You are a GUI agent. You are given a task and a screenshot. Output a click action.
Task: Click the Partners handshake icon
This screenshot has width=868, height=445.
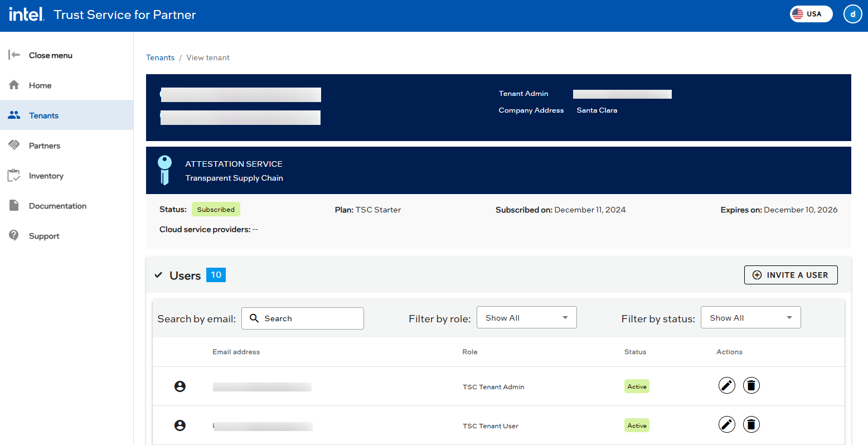pos(14,145)
